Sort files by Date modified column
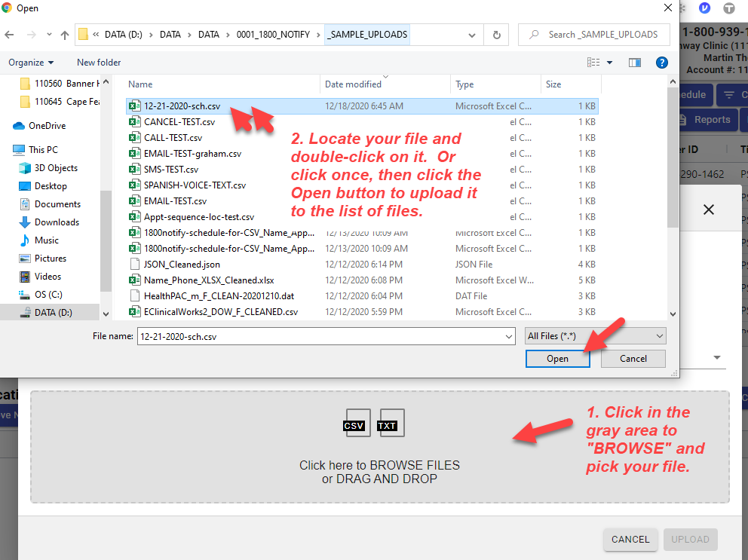This screenshot has height=560, width=748. coord(353,84)
